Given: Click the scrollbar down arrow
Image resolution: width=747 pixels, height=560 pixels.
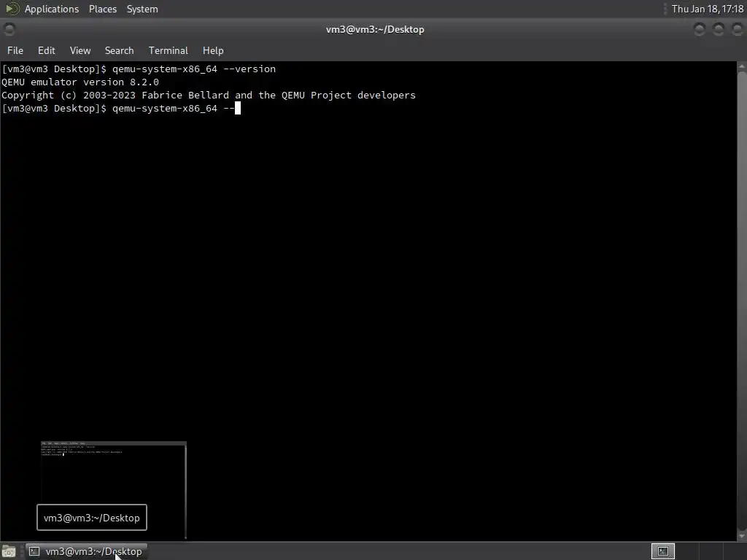Looking at the screenshot, I should (x=742, y=536).
